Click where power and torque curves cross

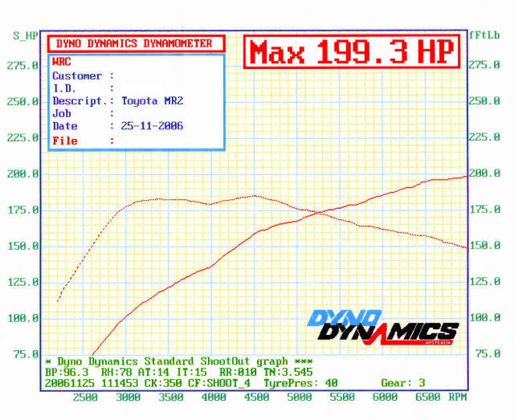[319, 214]
